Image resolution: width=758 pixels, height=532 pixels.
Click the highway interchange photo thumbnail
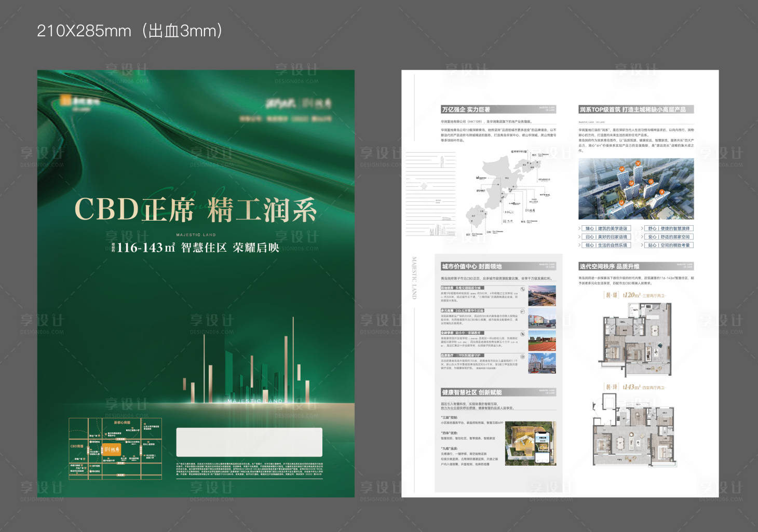(x=542, y=295)
